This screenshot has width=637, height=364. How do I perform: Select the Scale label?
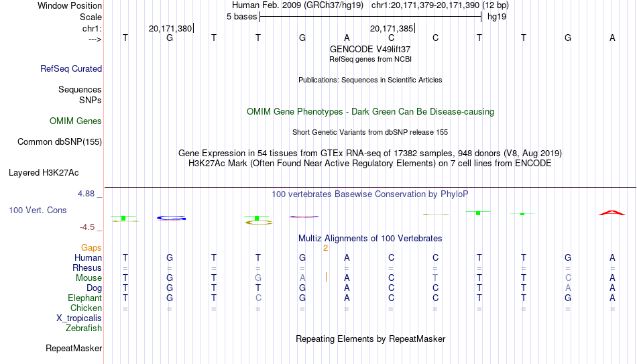point(91,17)
